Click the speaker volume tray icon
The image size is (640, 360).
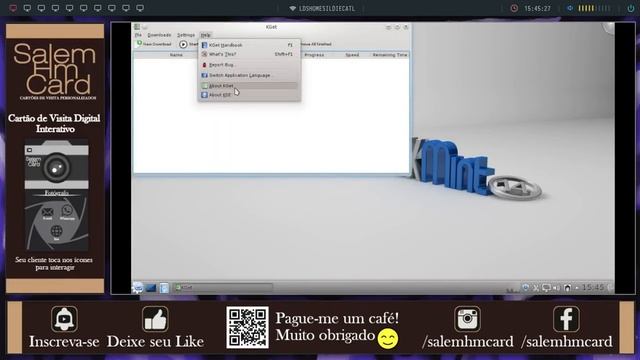[557, 288]
